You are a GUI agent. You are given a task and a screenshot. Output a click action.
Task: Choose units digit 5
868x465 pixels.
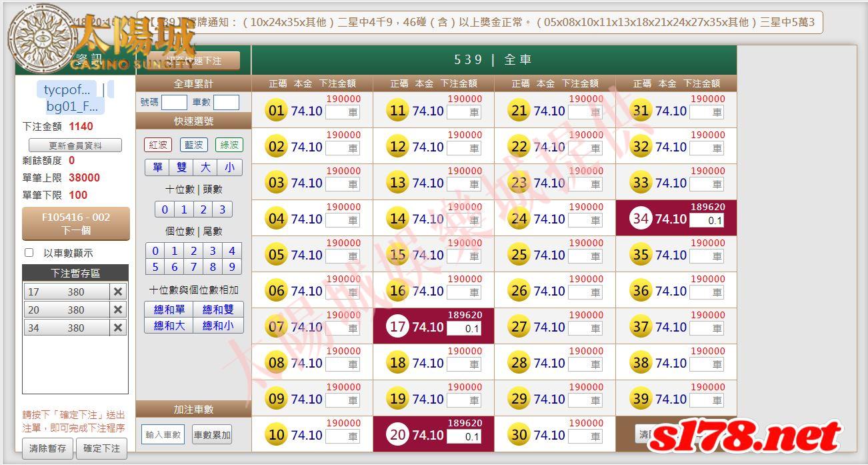coord(155,267)
